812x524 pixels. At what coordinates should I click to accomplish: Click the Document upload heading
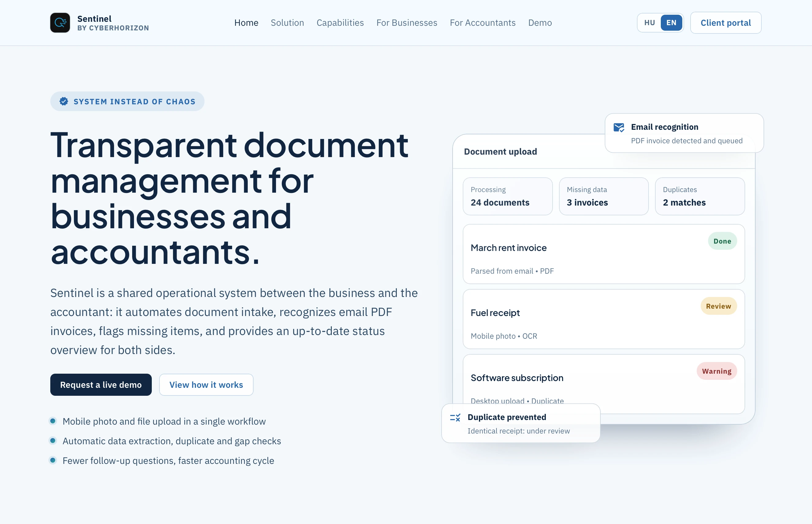pyautogui.click(x=500, y=152)
